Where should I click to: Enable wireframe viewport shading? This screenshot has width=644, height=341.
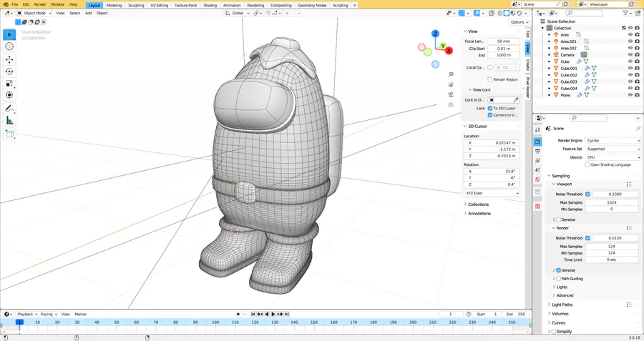[x=500, y=13]
